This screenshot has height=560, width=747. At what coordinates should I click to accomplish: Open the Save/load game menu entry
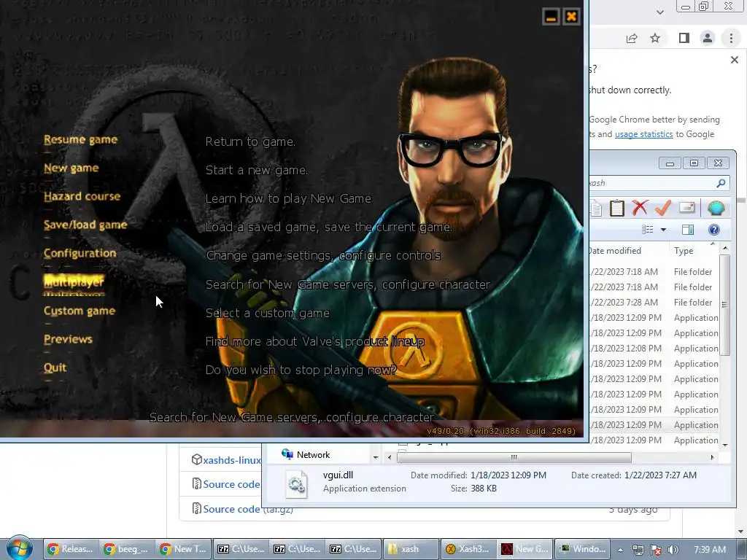85,225
